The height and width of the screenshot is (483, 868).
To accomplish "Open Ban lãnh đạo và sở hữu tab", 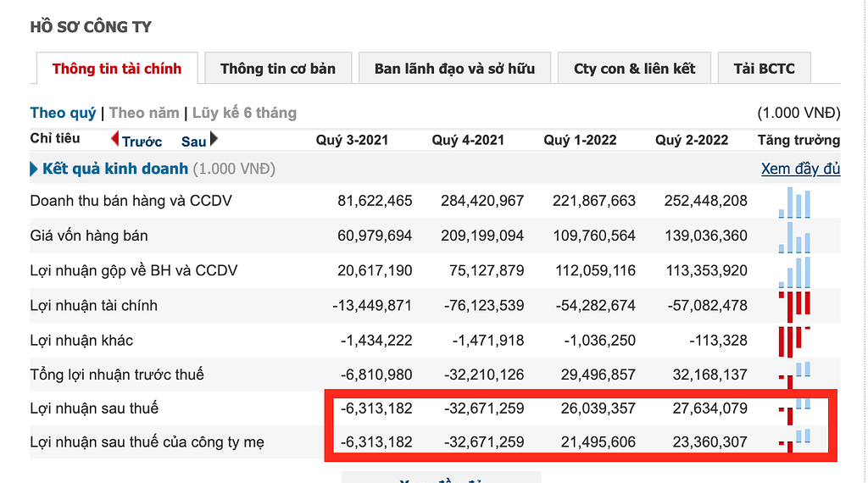I will (x=454, y=69).
